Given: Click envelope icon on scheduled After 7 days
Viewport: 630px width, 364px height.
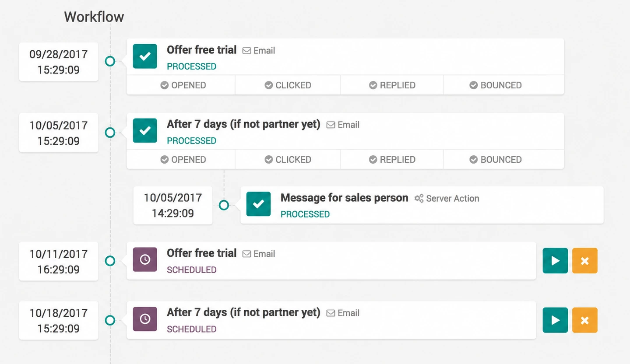Looking at the screenshot, I should click(331, 313).
